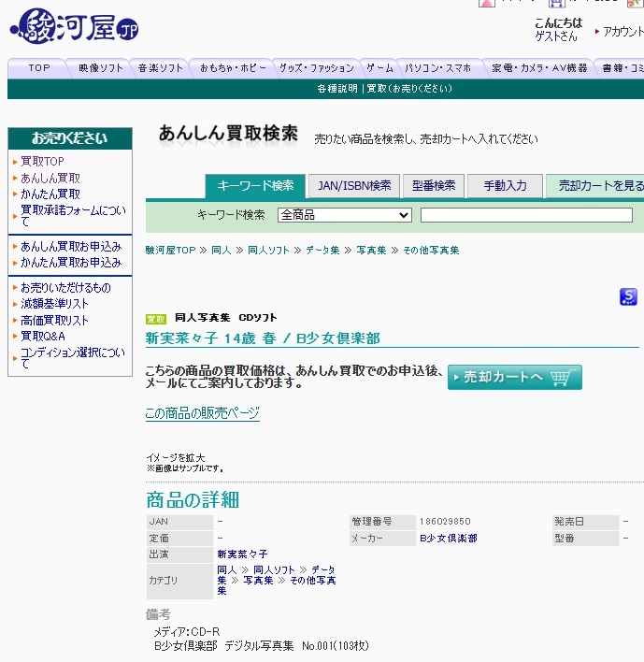The width and height of the screenshot is (644, 662).
Task: Select the 型番検索 tab
Action: point(434,186)
